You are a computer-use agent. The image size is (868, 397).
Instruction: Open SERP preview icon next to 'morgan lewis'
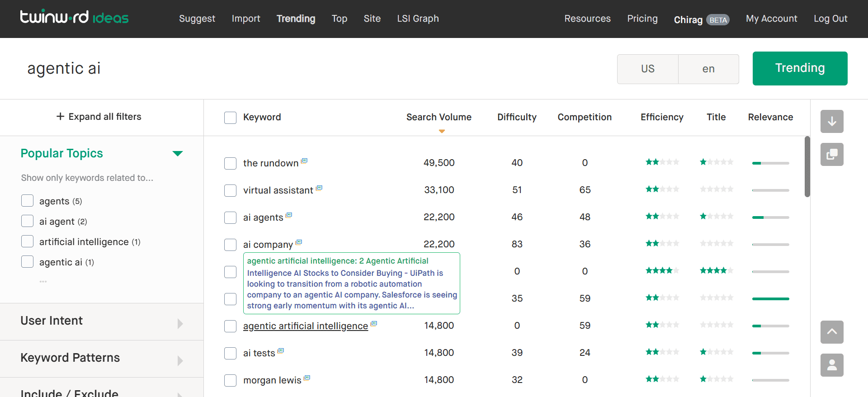click(307, 378)
